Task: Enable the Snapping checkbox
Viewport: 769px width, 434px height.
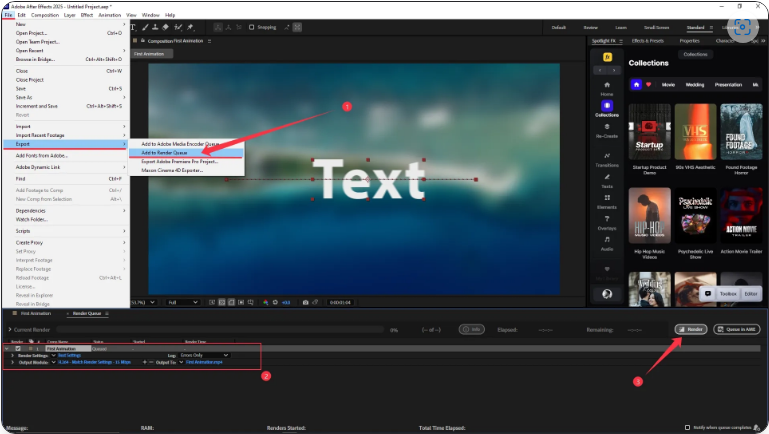Action: [x=251, y=27]
